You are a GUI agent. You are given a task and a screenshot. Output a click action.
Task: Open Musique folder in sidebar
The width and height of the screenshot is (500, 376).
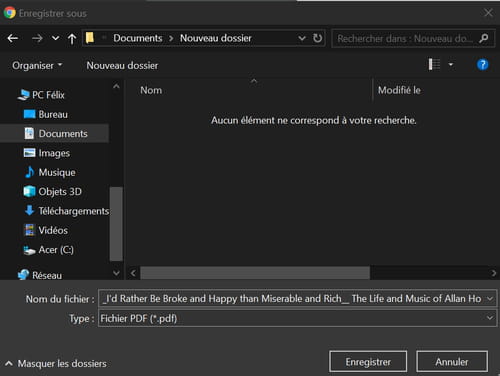57,172
